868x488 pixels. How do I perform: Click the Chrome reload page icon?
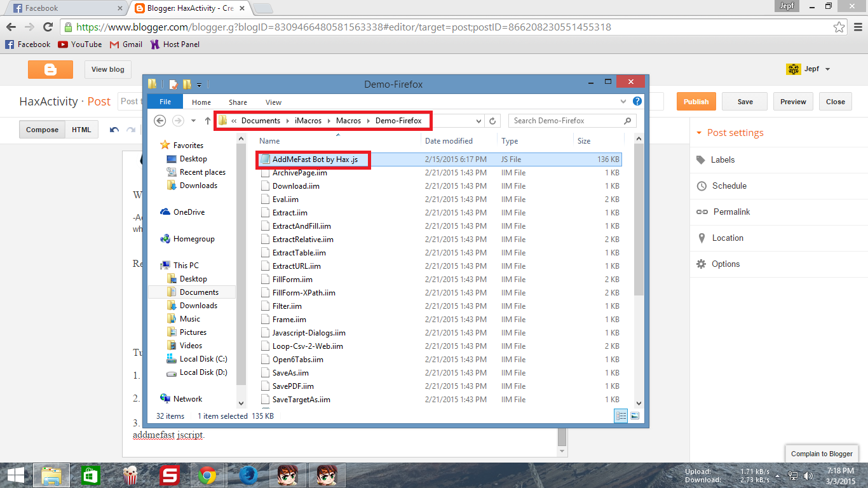(48, 27)
